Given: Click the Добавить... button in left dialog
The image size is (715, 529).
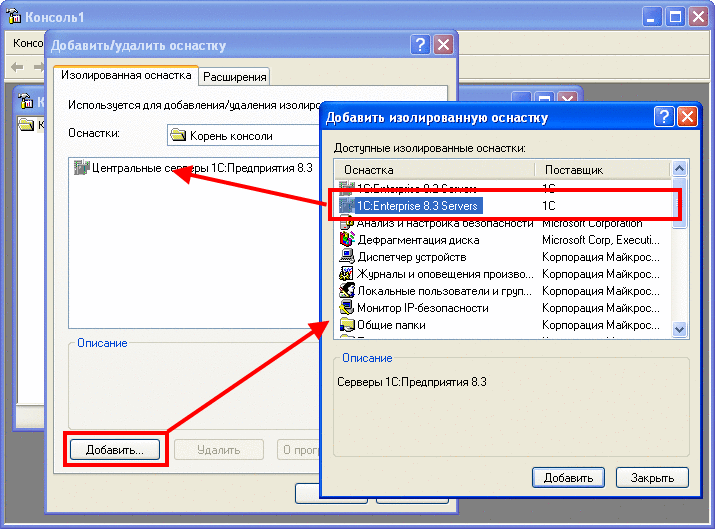Looking at the screenshot, I should point(115,450).
